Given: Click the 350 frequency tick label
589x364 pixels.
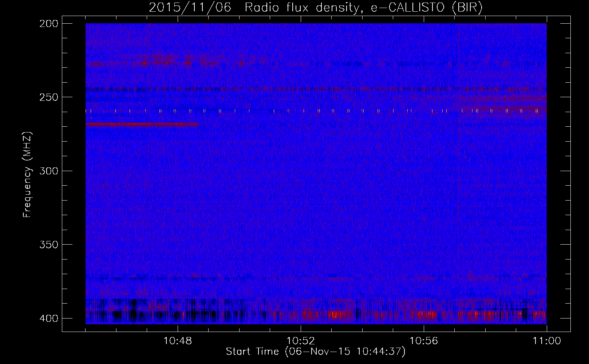Looking at the screenshot, I should [x=48, y=245].
